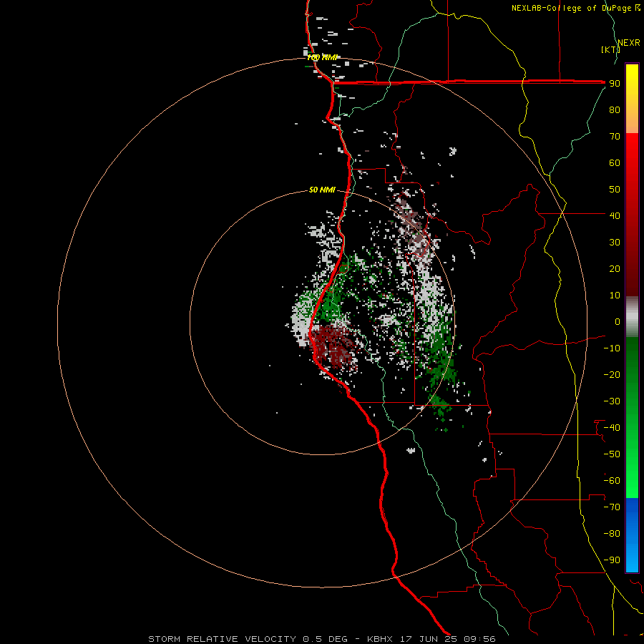Click the 80 value on velocity scale
Viewport: 644px width, 644px height.
615,110
